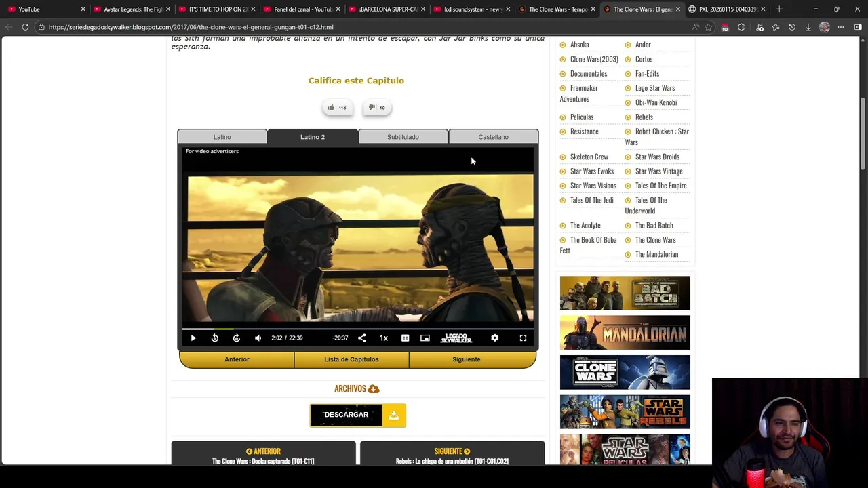Mute the video volume
Screen dimensions: 868x488
[258, 338]
